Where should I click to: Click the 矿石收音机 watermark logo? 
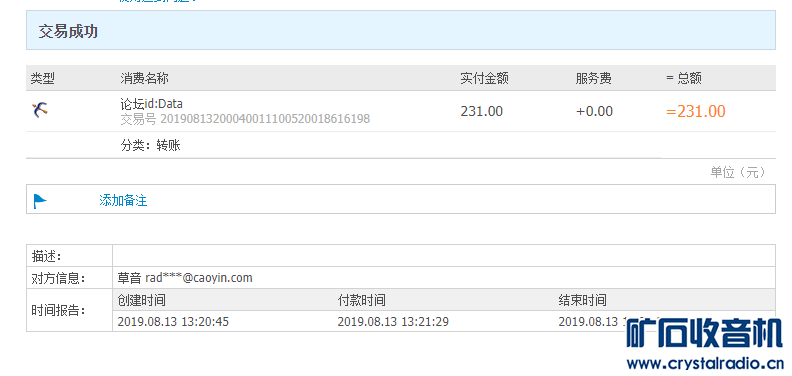705,334
